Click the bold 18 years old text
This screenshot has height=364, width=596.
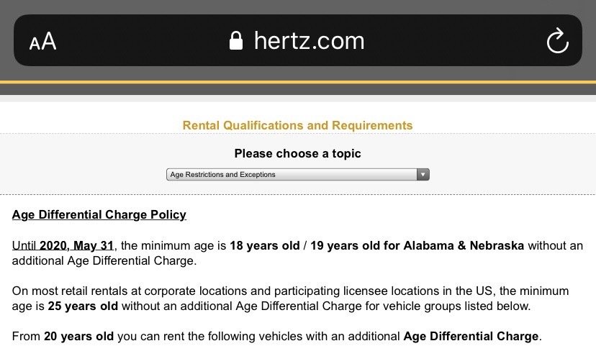tap(264, 245)
